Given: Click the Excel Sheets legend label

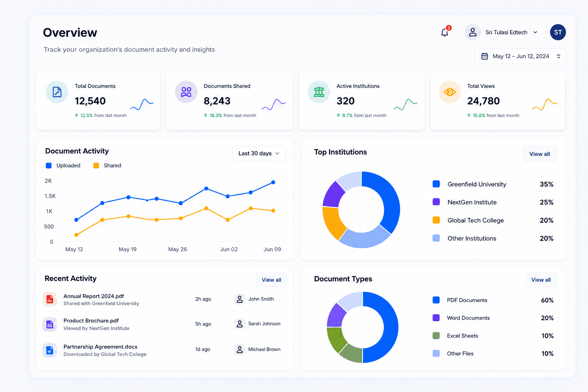Looking at the screenshot, I should [x=462, y=336].
